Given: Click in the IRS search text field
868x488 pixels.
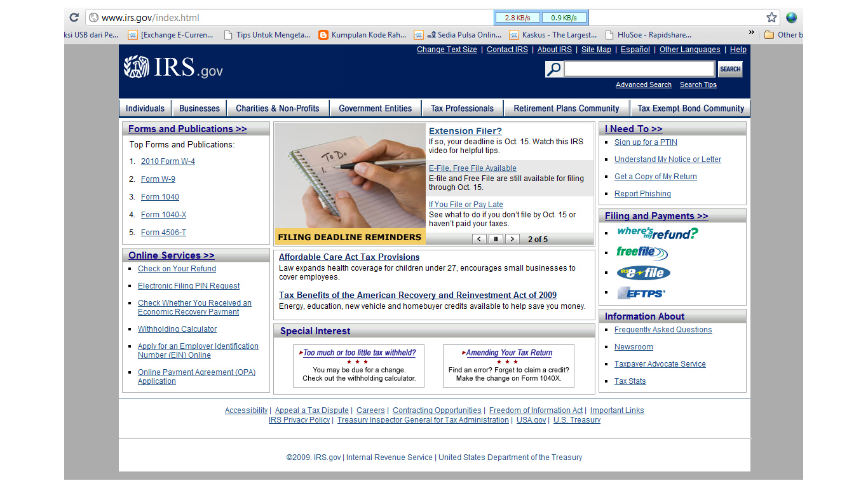Looking at the screenshot, I should 639,69.
